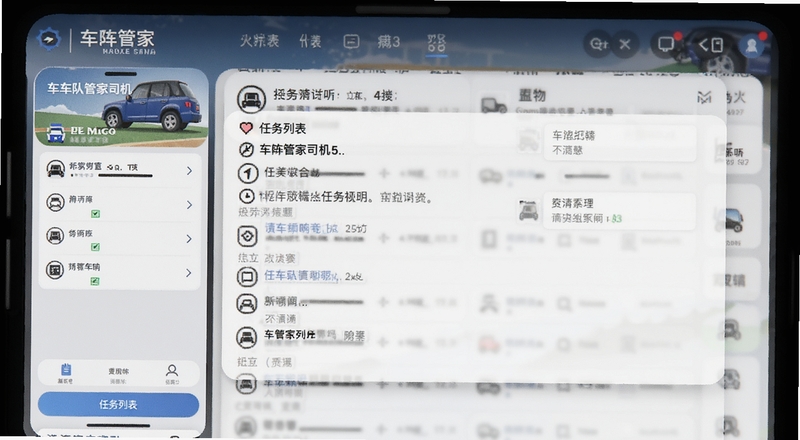Toggle the green checkbox in 车辆 row
Screen dimensions: 800x440
(x=95, y=281)
